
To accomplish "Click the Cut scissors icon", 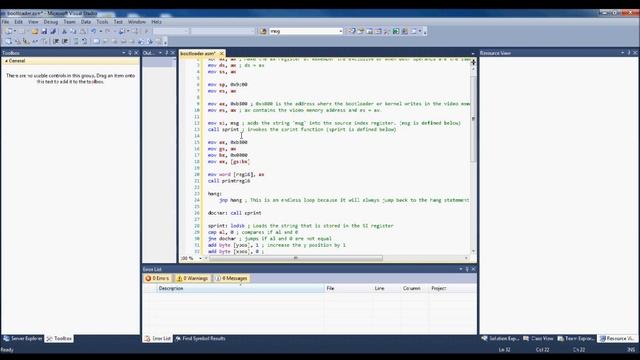I will point(64,31).
